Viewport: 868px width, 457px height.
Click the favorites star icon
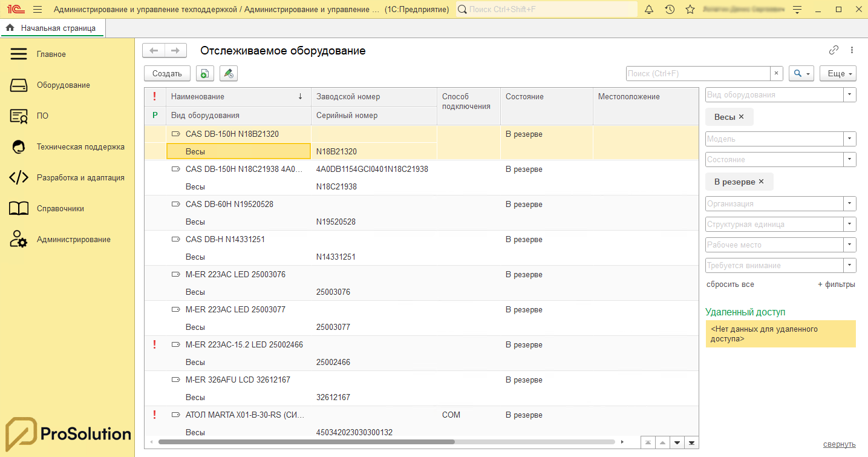pos(690,10)
